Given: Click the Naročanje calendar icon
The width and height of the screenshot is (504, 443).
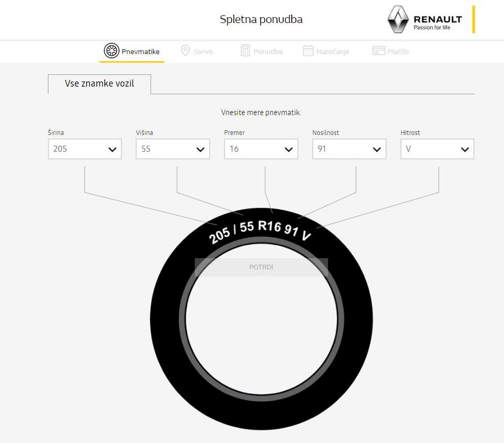Looking at the screenshot, I should [308, 51].
